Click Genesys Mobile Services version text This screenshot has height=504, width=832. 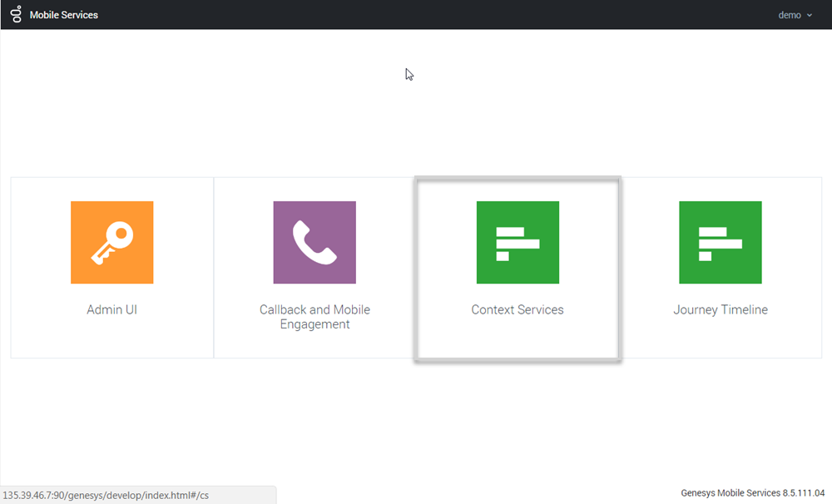pos(752,493)
